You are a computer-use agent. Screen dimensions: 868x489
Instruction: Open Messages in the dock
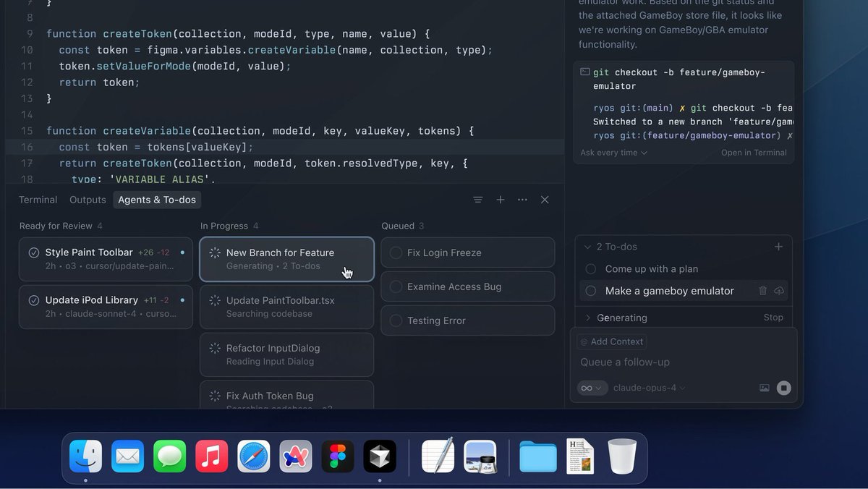click(169, 456)
